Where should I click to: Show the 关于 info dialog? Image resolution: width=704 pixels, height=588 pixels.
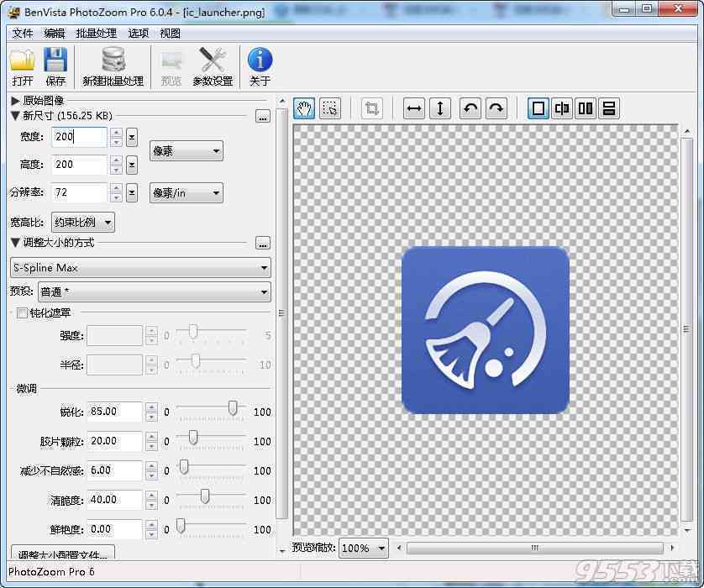pos(260,66)
